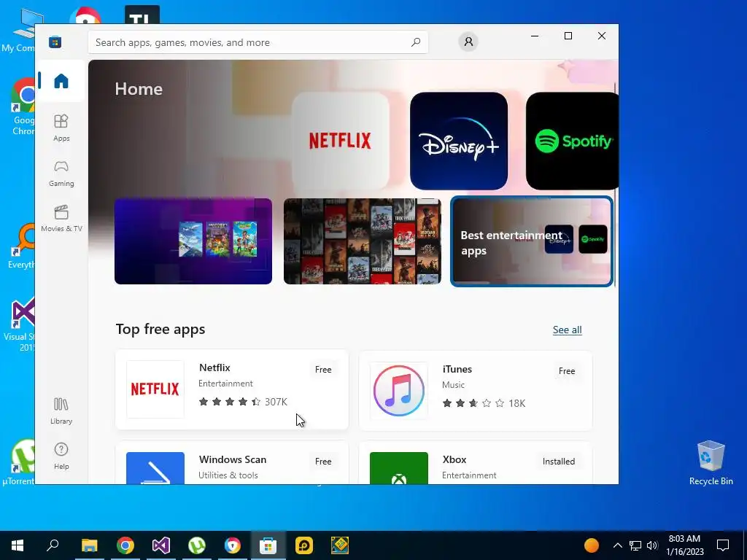Open uTorrent from the taskbar

pyautogui.click(x=197, y=545)
